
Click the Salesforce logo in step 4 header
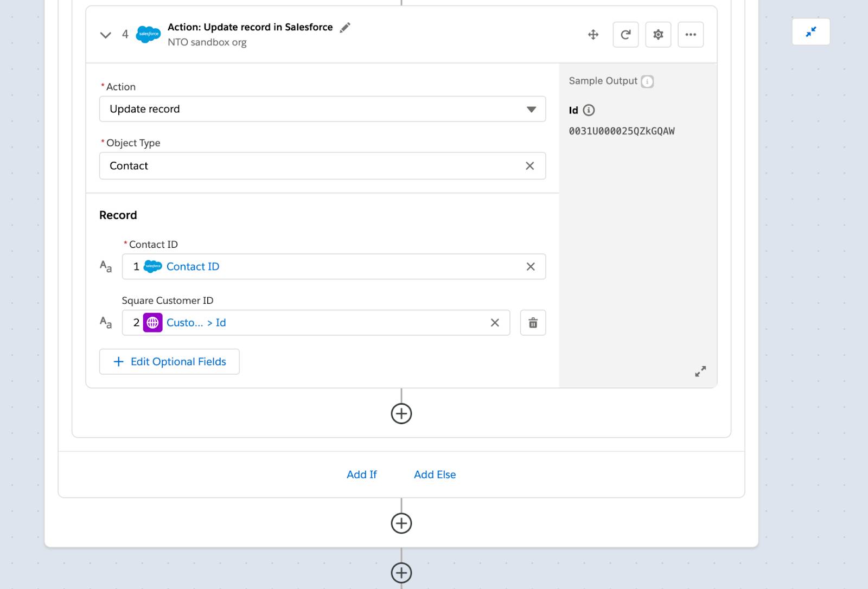coord(148,34)
